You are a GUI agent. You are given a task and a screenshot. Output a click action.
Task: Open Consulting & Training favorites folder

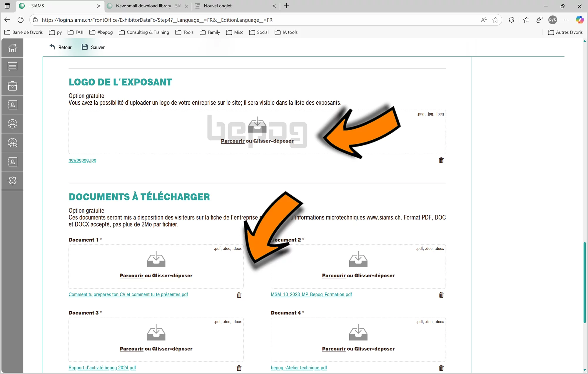click(x=144, y=32)
